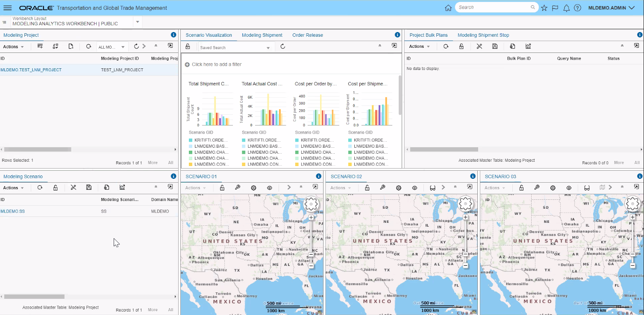644x315 pixels.
Task: Toggle the lock icon in Scenario Visualization toolbar
Action: 188,47
